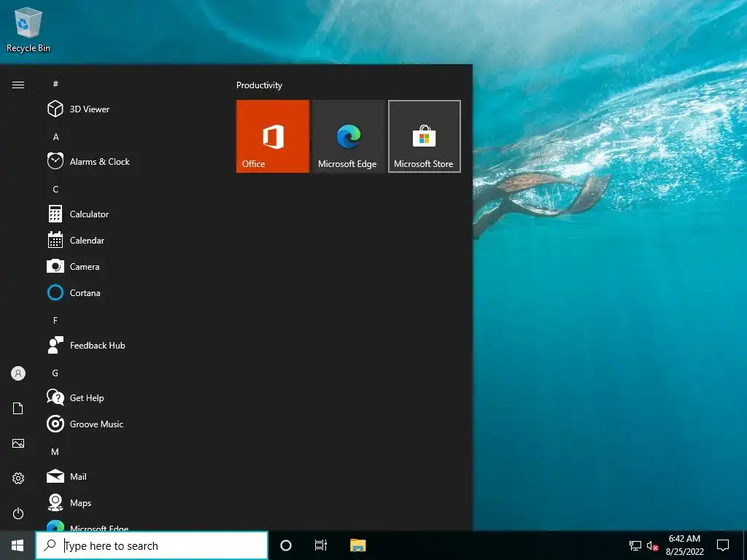Click the '#' letter header
Image resolution: width=747 pixels, height=560 pixels.
(x=55, y=84)
